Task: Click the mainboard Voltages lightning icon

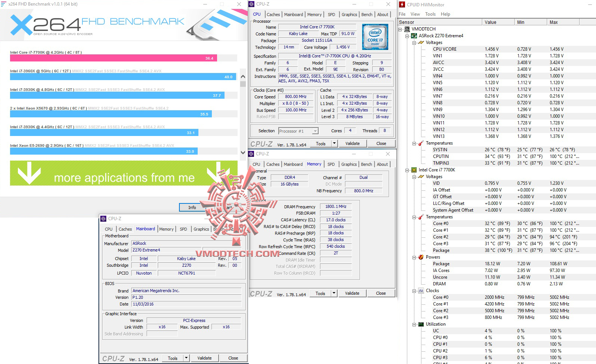Action: (421, 42)
